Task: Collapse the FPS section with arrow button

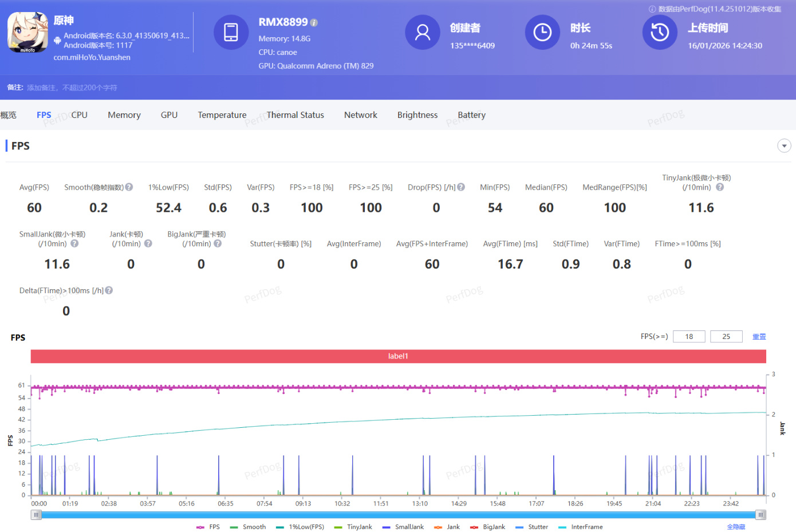Action: point(784,146)
